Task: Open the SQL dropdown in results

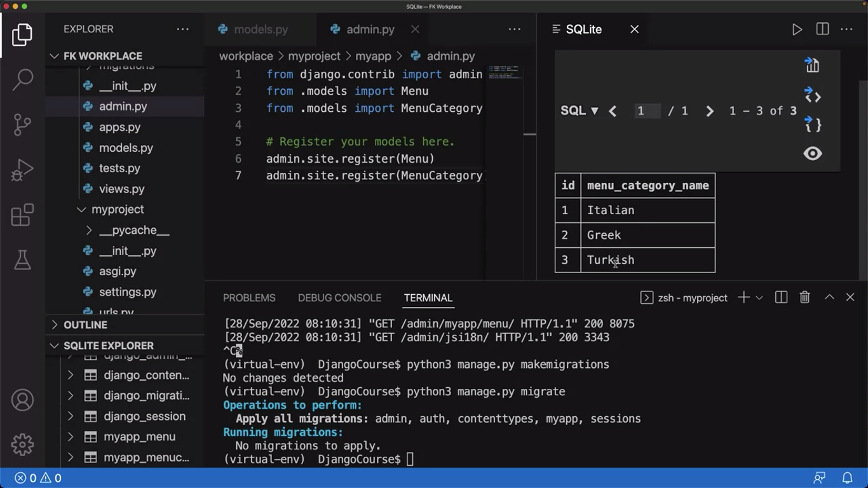Action: (x=579, y=111)
